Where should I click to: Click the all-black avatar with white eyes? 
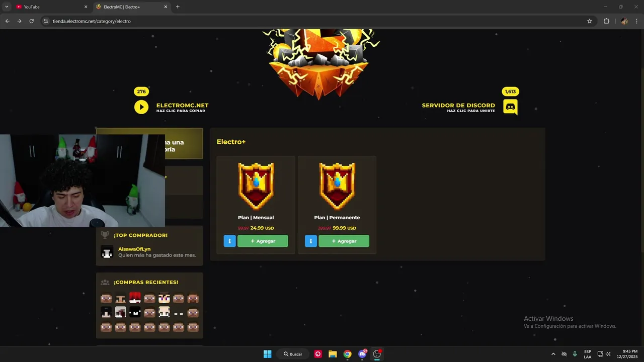click(135, 312)
